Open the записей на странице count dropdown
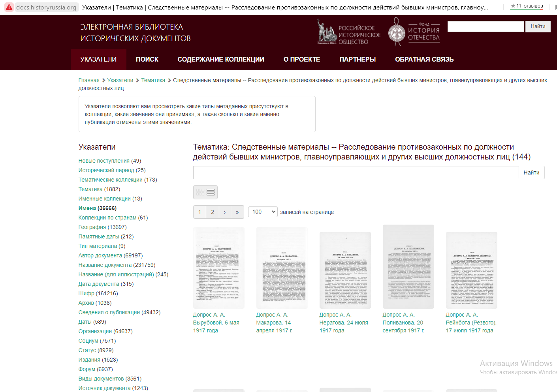 coord(262,212)
